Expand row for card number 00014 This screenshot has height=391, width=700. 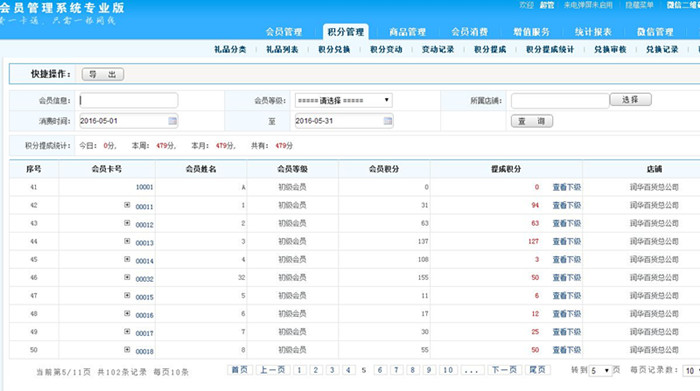(127, 259)
